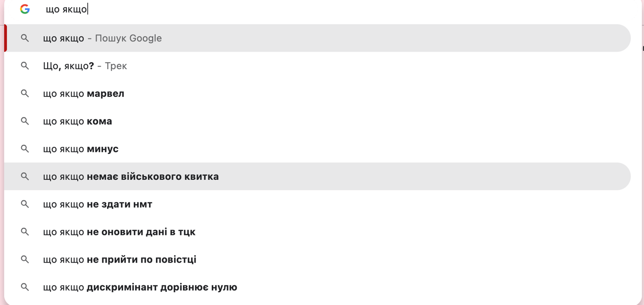
Task: Click search icon beside 'не прийти по повістці'
Action: [x=25, y=259]
